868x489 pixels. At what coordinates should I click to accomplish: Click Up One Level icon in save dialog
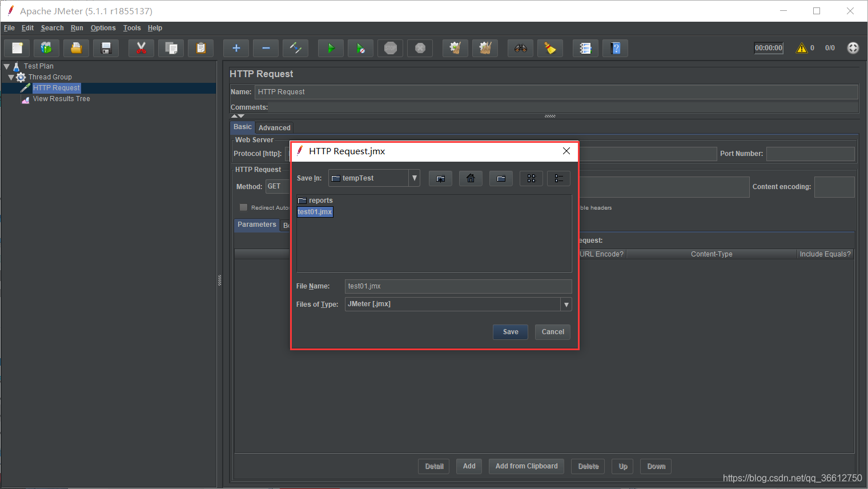click(x=440, y=179)
